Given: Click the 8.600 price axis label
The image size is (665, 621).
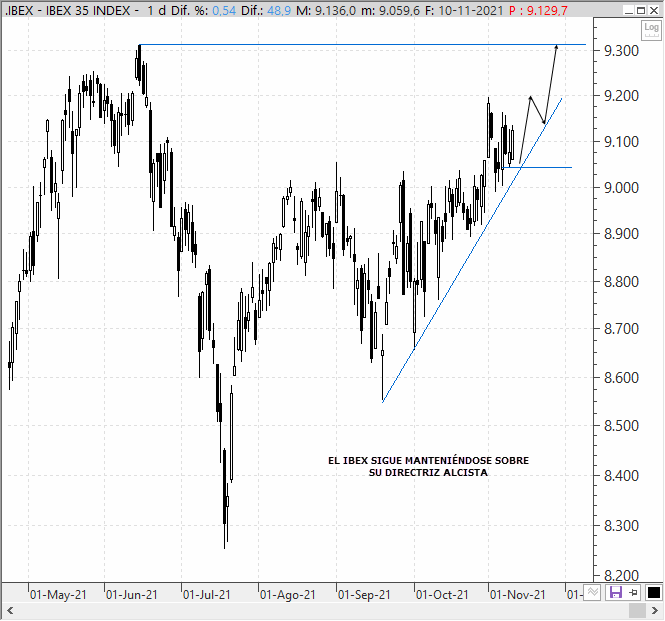Looking at the screenshot, I should [x=621, y=378].
